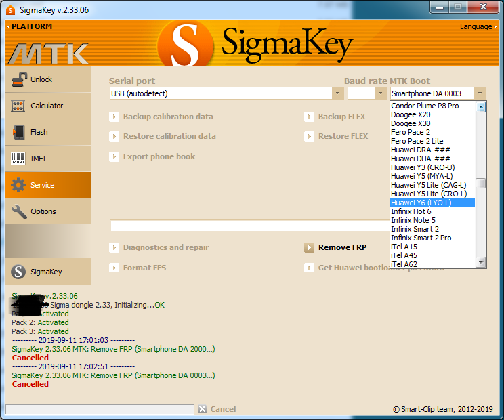Choose Huawei DUA-### entry
The height and width of the screenshot is (420, 504).
point(432,159)
